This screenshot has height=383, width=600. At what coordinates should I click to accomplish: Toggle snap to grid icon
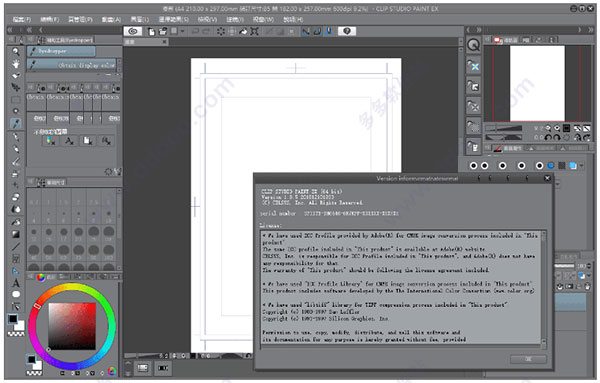pyautogui.click(x=328, y=31)
